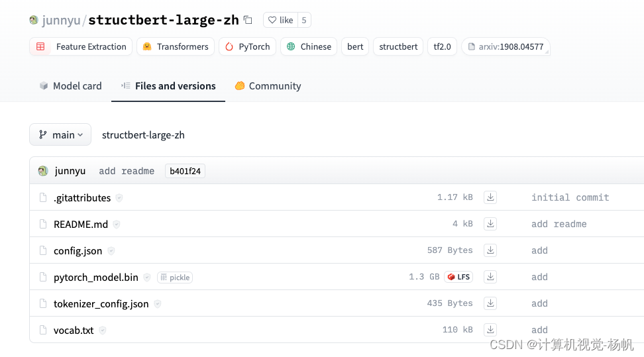Open junnyu committer avatar in commit row

coord(43,171)
